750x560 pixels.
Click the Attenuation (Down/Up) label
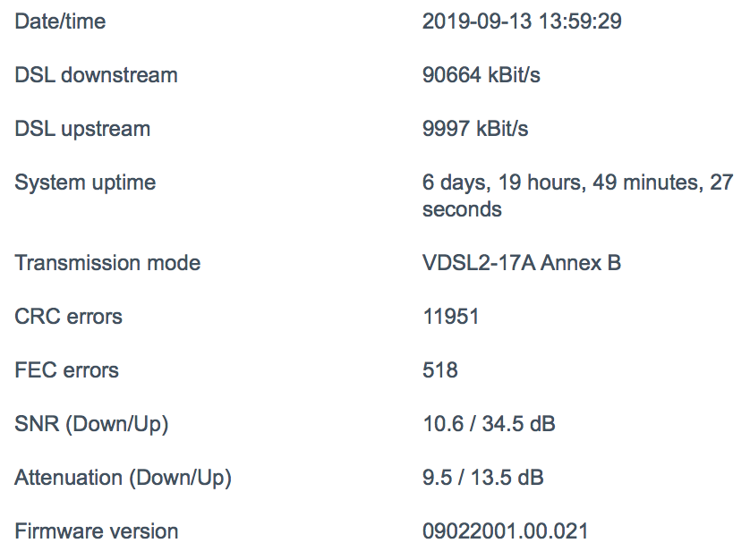(123, 478)
